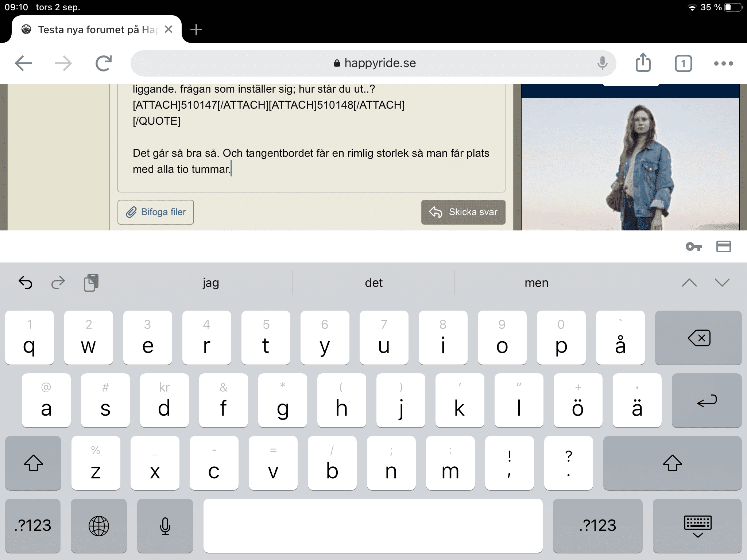Tap the browser back arrow
This screenshot has height=560, width=747.
tap(24, 63)
